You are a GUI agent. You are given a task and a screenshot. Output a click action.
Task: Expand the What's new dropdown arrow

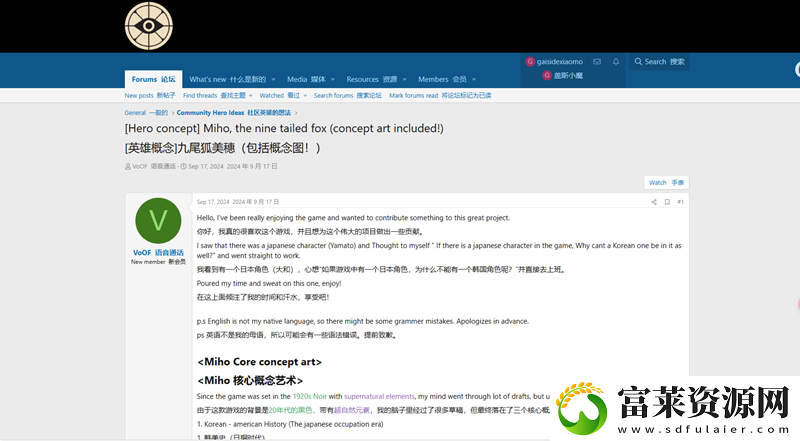point(273,80)
